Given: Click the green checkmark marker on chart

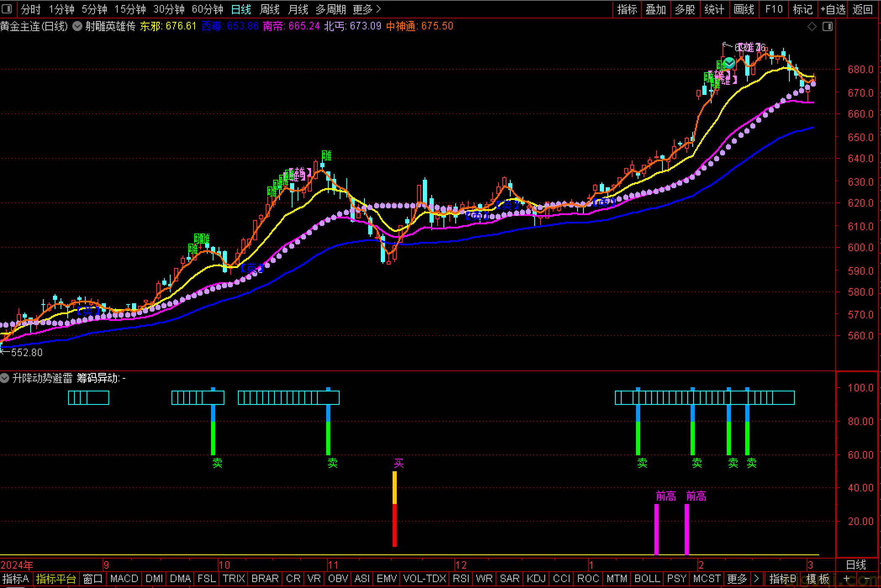Looking at the screenshot, I should coord(730,63).
